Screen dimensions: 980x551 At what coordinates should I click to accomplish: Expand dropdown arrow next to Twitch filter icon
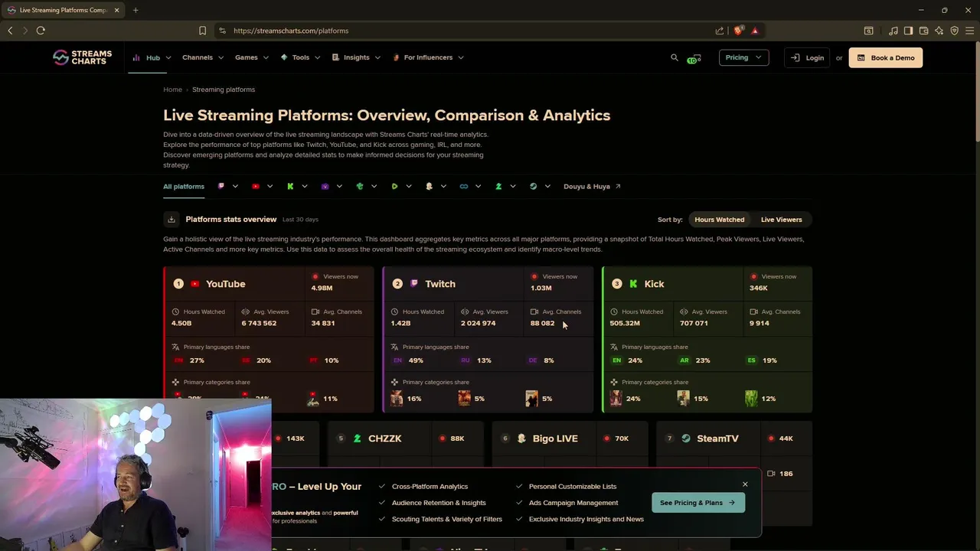click(235, 186)
